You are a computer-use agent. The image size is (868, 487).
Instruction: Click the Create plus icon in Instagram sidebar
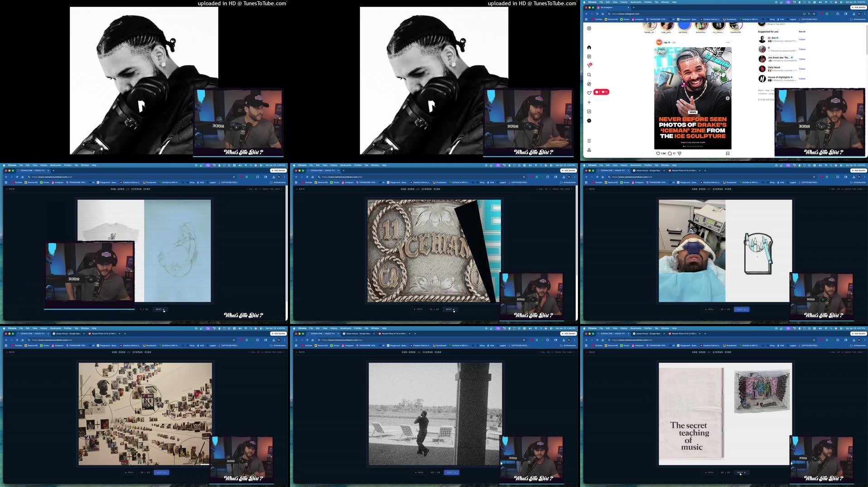[589, 102]
